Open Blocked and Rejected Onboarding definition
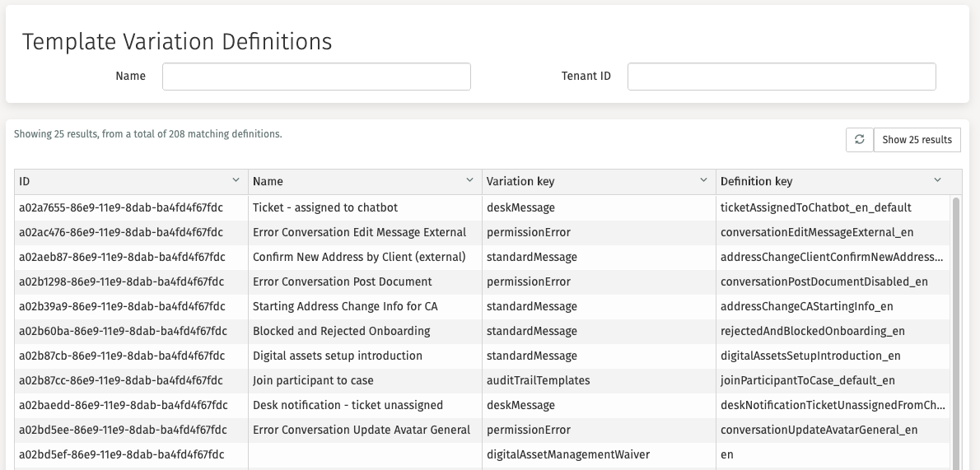The width and height of the screenshot is (980, 470). 341,331
